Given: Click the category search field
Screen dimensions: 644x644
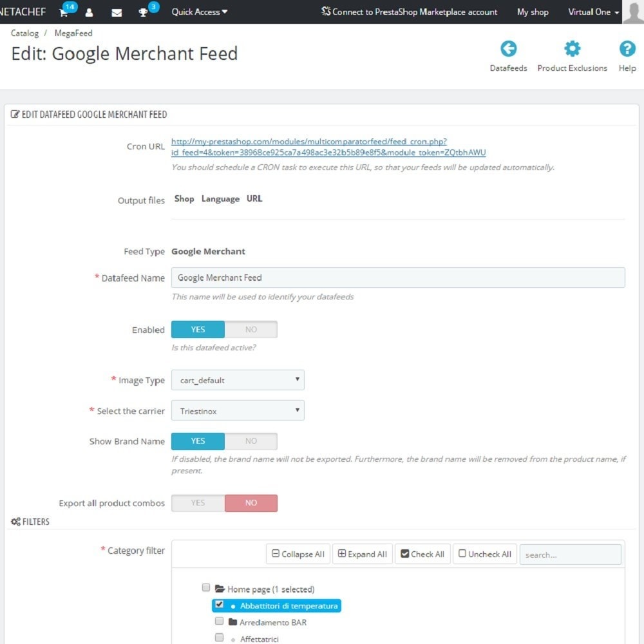Looking at the screenshot, I should pos(570,554).
